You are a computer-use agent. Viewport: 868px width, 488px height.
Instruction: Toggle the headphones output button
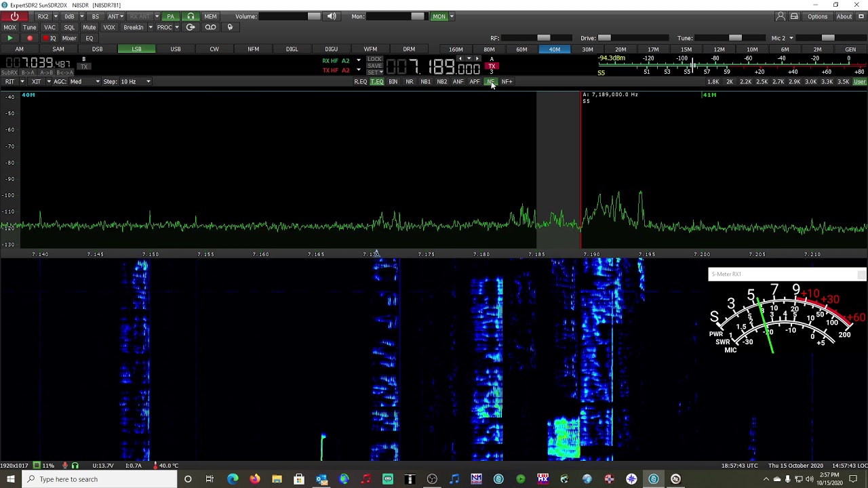pyautogui.click(x=191, y=16)
